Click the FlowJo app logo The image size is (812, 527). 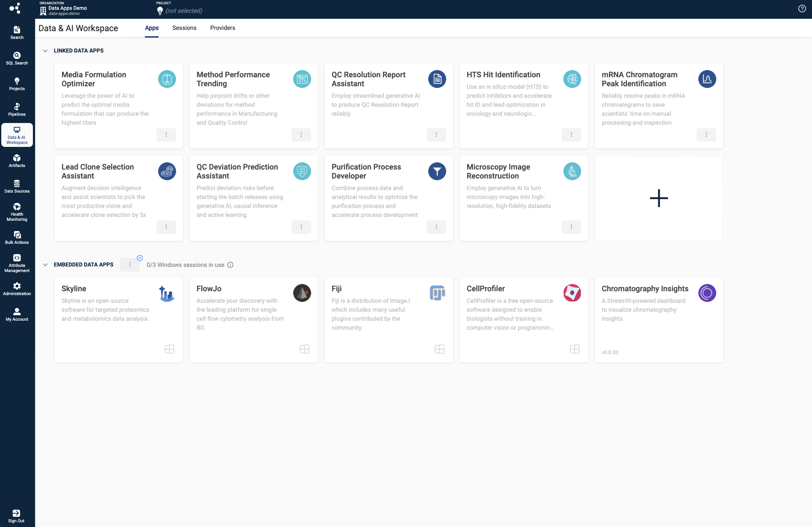pyautogui.click(x=302, y=293)
